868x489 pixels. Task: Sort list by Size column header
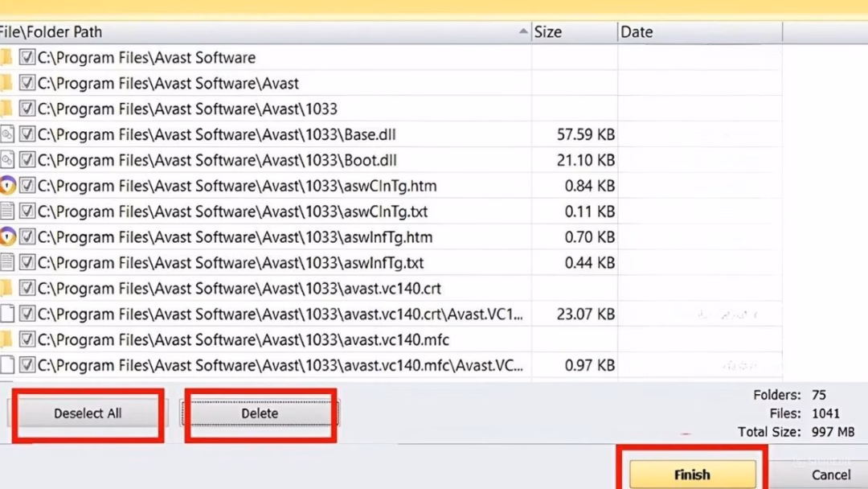[x=574, y=32]
